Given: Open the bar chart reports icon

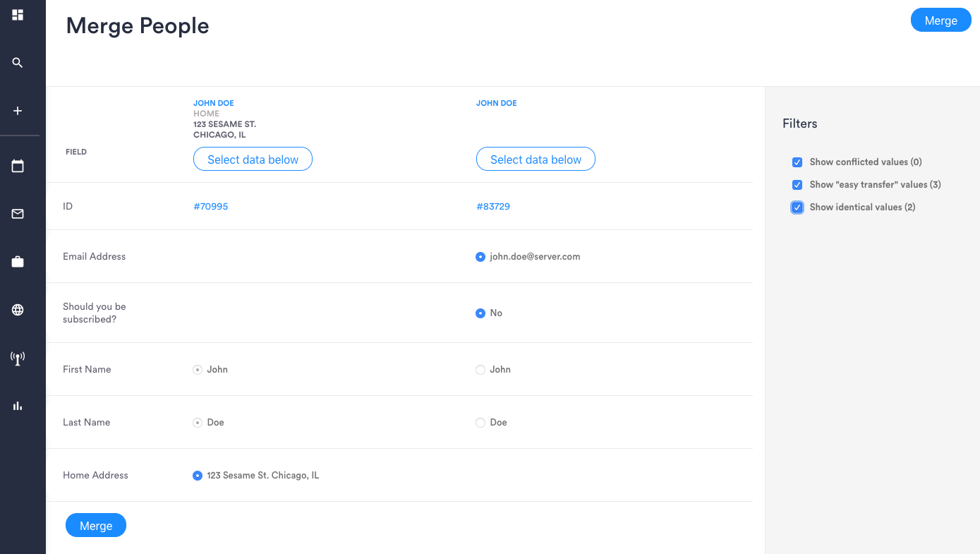Looking at the screenshot, I should pyautogui.click(x=18, y=406).
